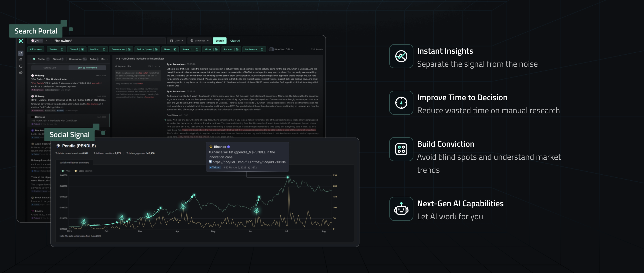644x273 pixels.
Task: Edit the Governance source filter
Action: pos(129,50)
